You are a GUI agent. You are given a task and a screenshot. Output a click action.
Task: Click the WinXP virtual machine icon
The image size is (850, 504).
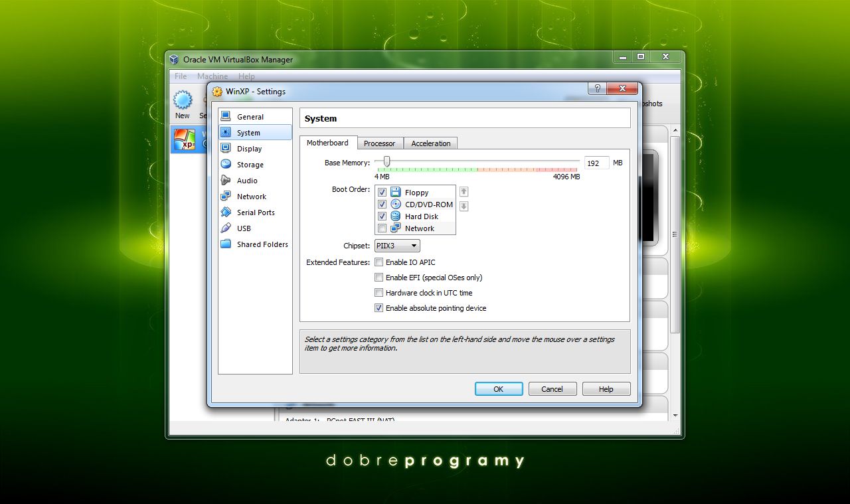coord(184,139)
